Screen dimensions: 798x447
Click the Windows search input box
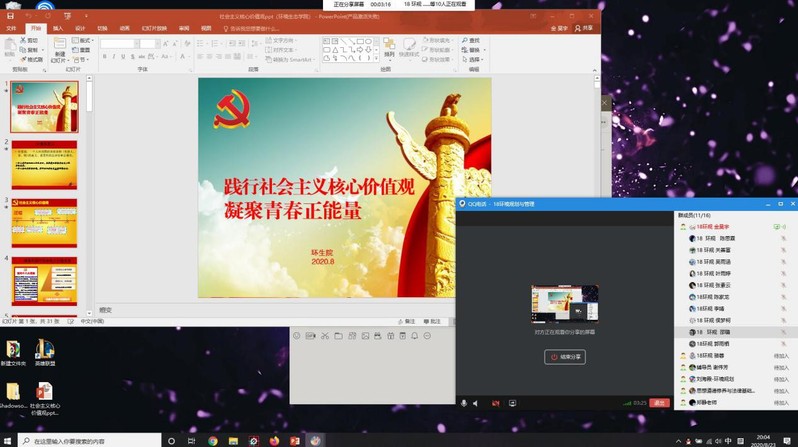coord(90,440)
